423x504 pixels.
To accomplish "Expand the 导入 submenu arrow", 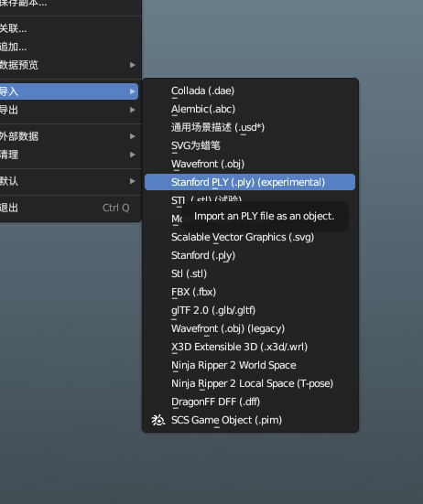I will coord(132,91).
